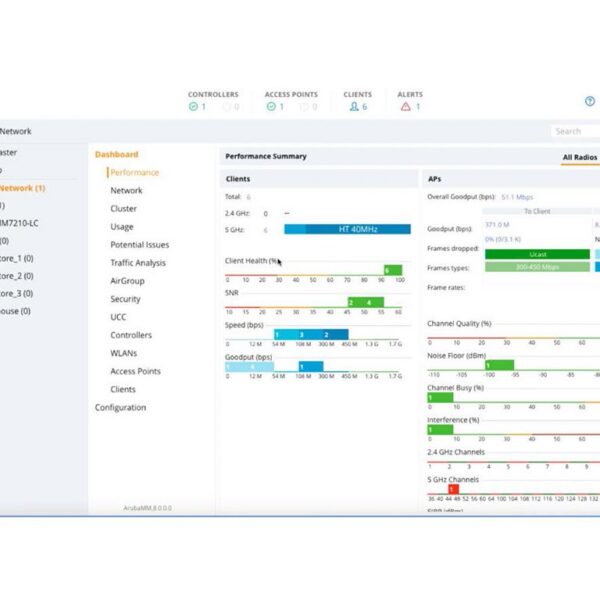The height and width of the screenshot is (600, 600).
Task: Click the HT 40MHz bar segment
Action: point(356,229)
